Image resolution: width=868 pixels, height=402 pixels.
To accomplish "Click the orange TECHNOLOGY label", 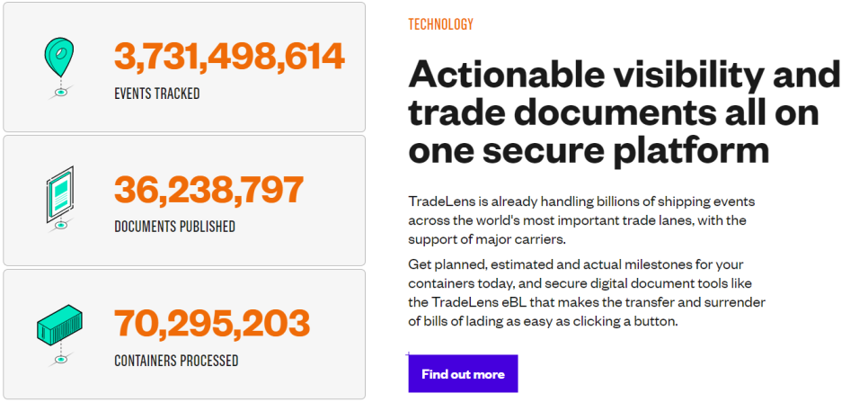I will point(440,24).
